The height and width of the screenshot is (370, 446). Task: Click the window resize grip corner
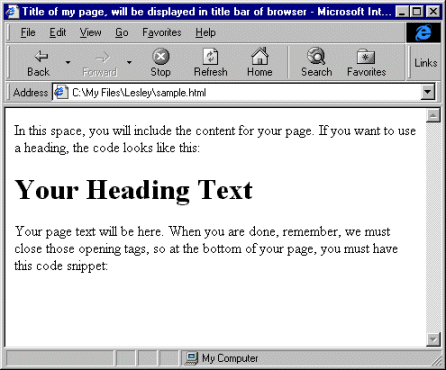pyautogui.click(x=436, y=361)
